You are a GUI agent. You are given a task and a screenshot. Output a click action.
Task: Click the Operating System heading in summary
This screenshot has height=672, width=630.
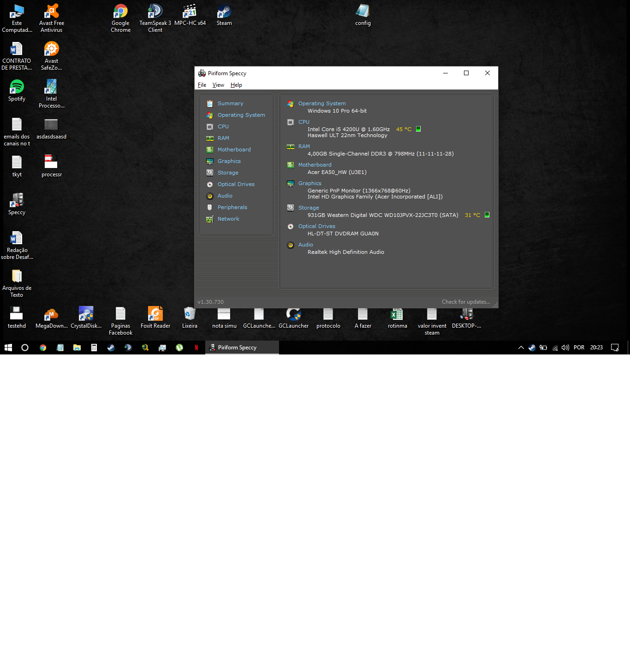click(x=322, y=103)
